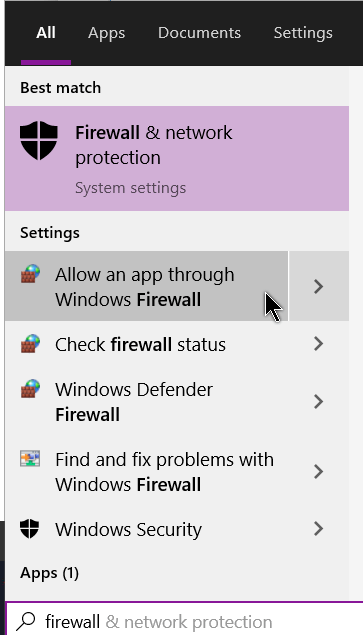Click firewall icon beside Allow an app
This screenshot has width=363, height=635.
[30, 274]
